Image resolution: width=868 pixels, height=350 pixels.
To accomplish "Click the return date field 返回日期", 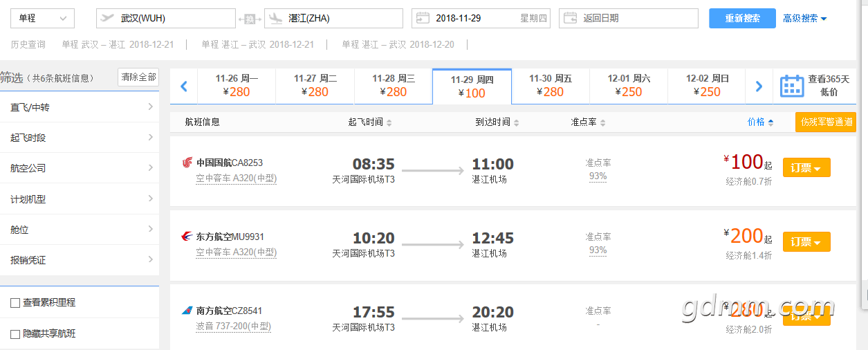I will pyautogui.click(x=628, y=18).
